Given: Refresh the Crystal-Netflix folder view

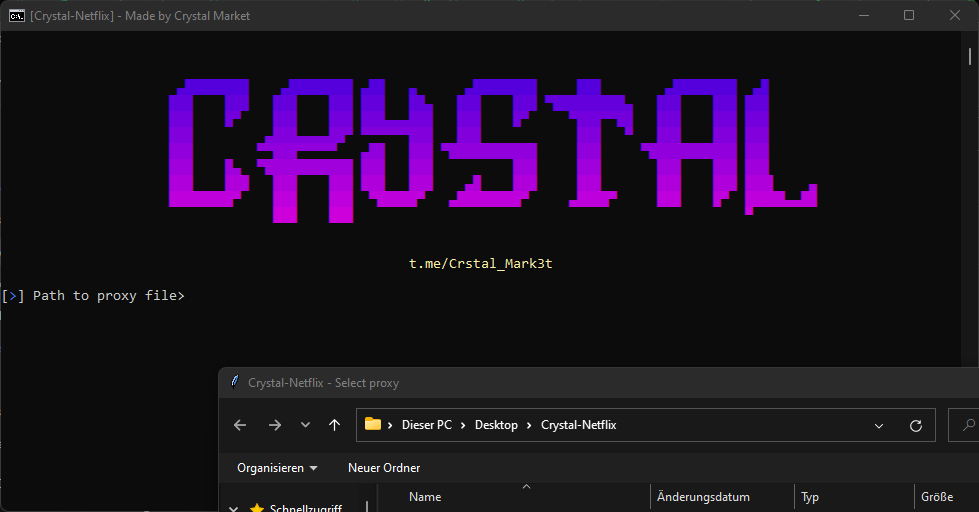Looking at the screenshot, I should point(915,425).
